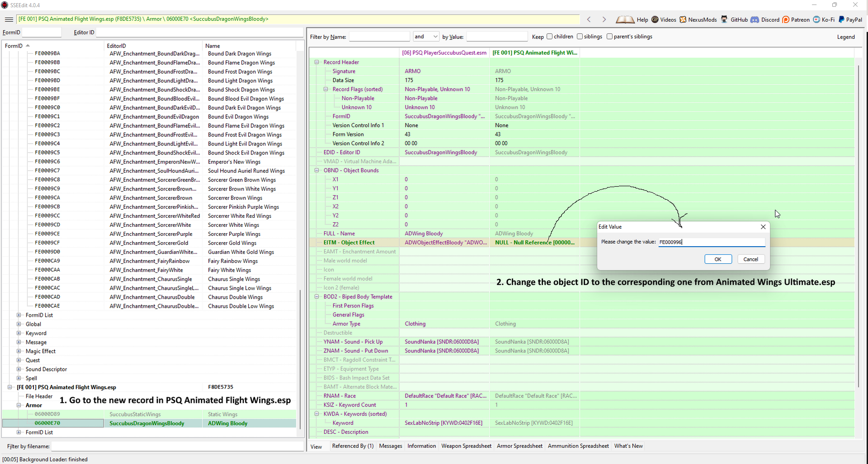Sort by FormID column header
Screen dimensions: 868x464
53,46
